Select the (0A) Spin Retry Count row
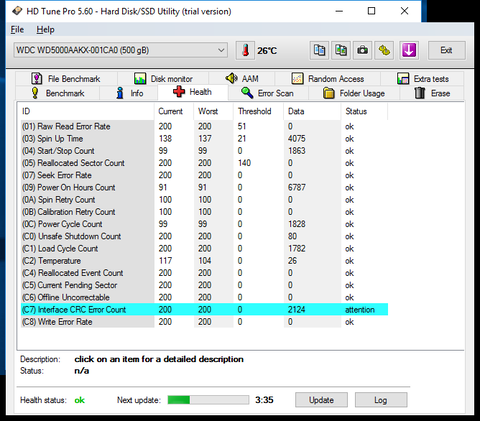This screenshot has width=480, height=421. [x=204, y=200]
